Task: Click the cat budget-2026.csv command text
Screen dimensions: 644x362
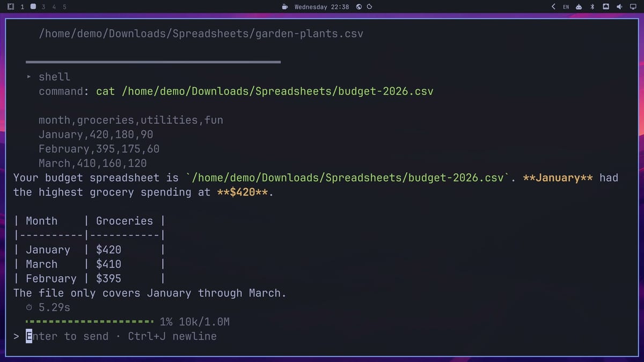Action: tap(265, 91)
